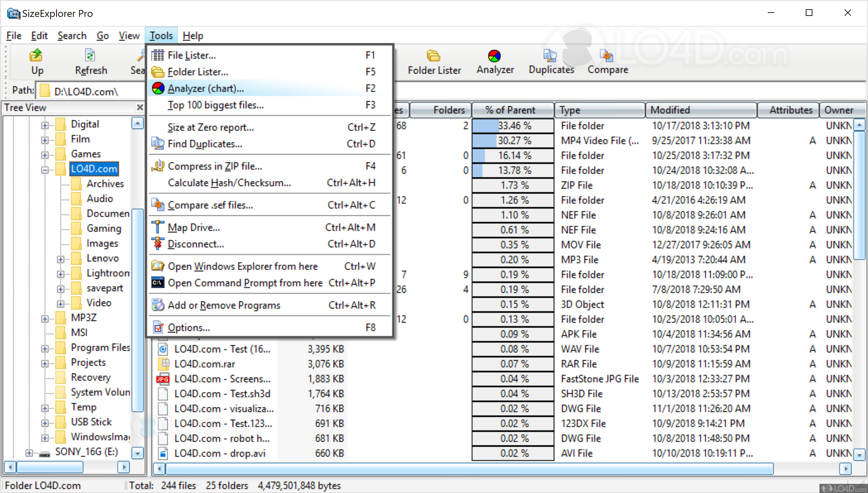The height and width of the screenshot is (493, 868).
Task: Click the folder icon in the Path bar
Action: (x=46, y=91)
